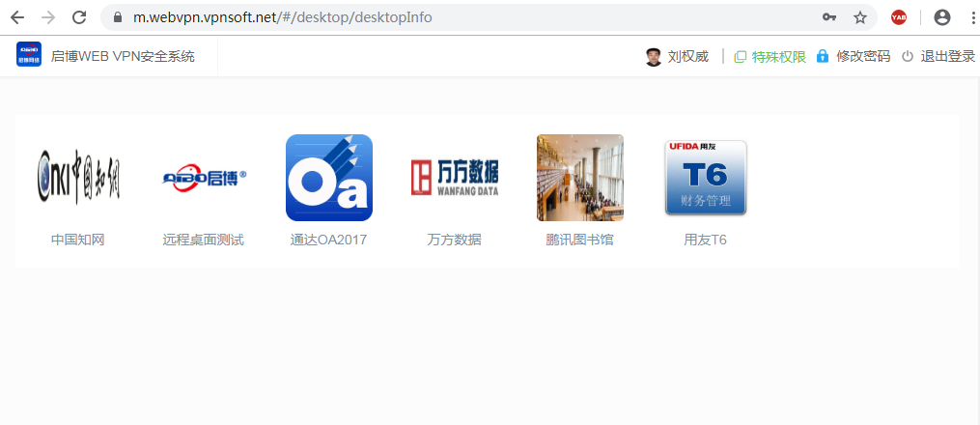
Task: Open the Wanfang Data 万方数据 icon
Action: [x=455, y=178]
